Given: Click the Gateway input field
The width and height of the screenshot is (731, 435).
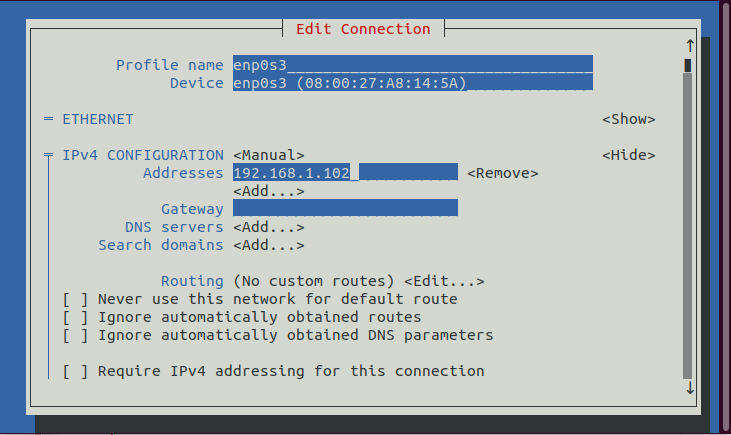Looking at the screenshot, I should click(x=345, y=209).
